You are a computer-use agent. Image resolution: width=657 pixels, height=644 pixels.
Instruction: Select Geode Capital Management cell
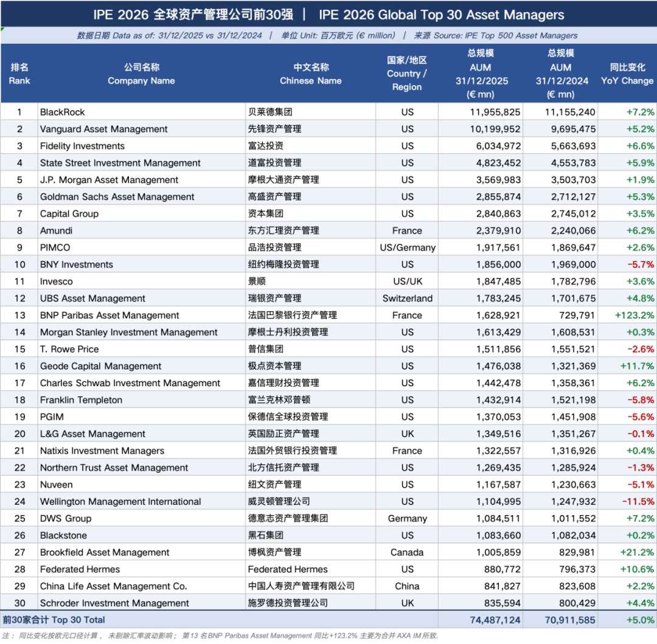[x=142, y=366]
